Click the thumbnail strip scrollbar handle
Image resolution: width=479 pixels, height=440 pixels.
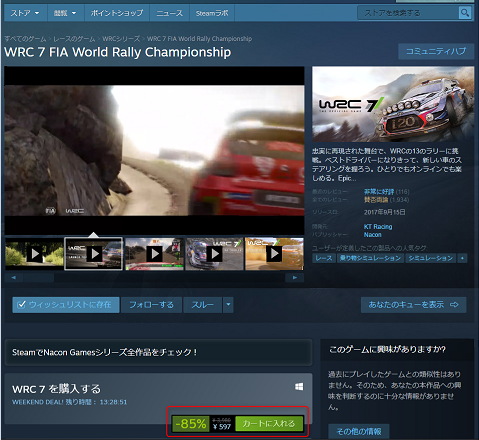pyautogui.click(x=39, y=277)
